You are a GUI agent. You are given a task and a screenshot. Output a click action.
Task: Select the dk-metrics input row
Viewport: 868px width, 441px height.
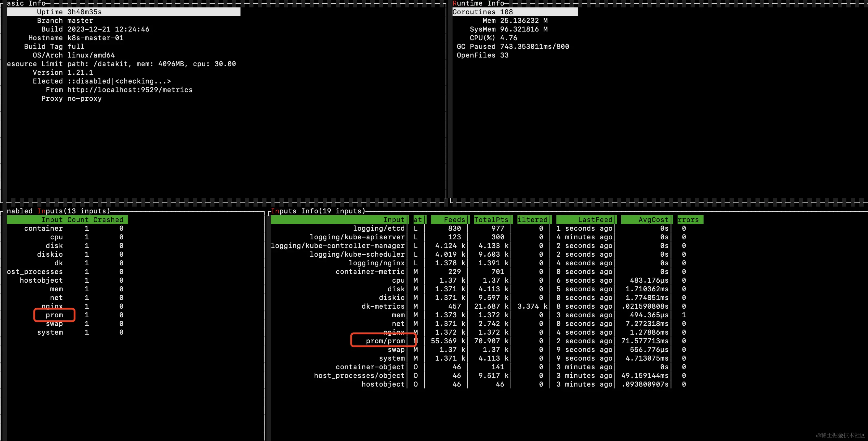[383, 306]
